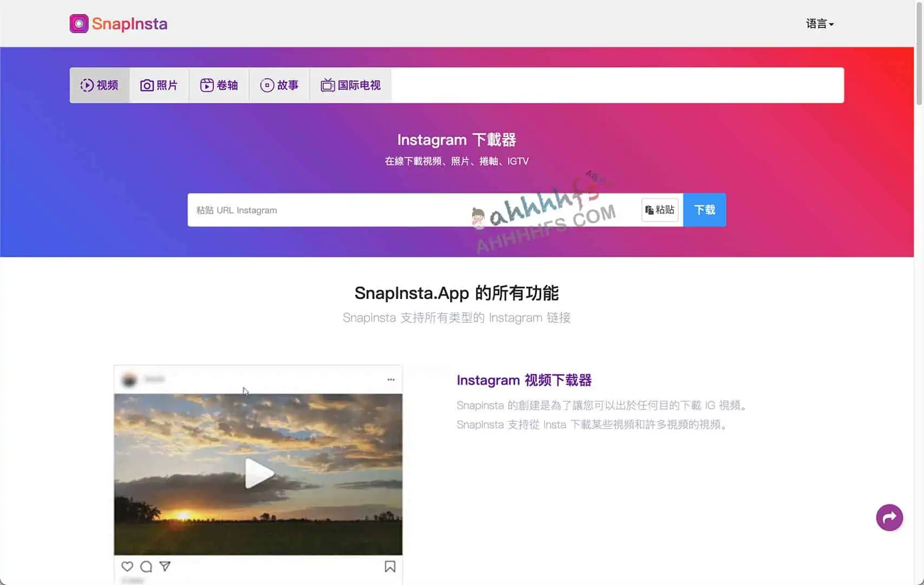Toggle the bookmark icon on the post

tap(389, 566)
